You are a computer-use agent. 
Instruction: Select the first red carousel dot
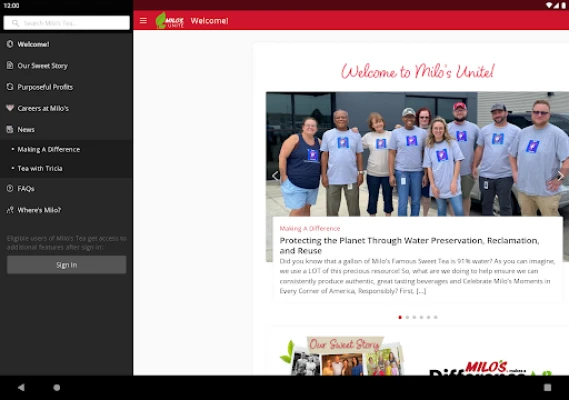pyautogui.click(x=400, y=317)
